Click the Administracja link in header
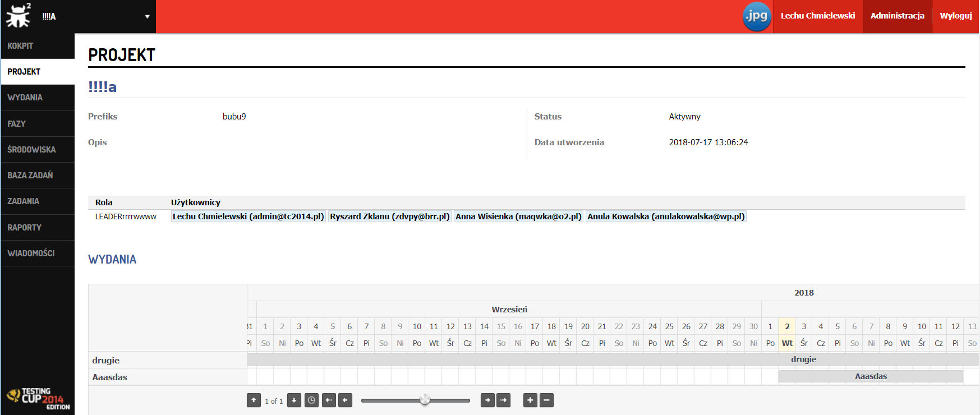Screen dimensions: 980x415 tap(897, 16)
